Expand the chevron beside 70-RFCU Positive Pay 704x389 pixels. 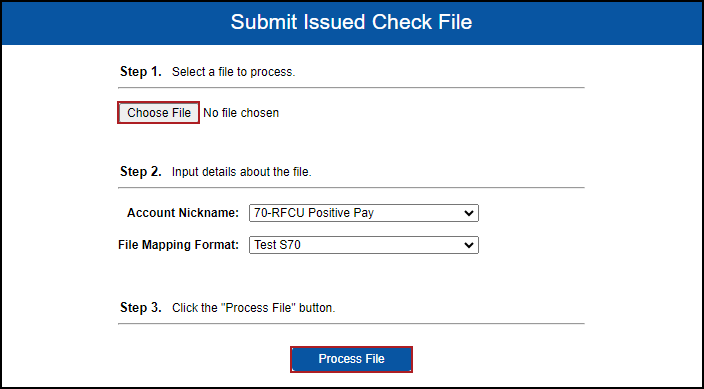[x=468, y=213]
